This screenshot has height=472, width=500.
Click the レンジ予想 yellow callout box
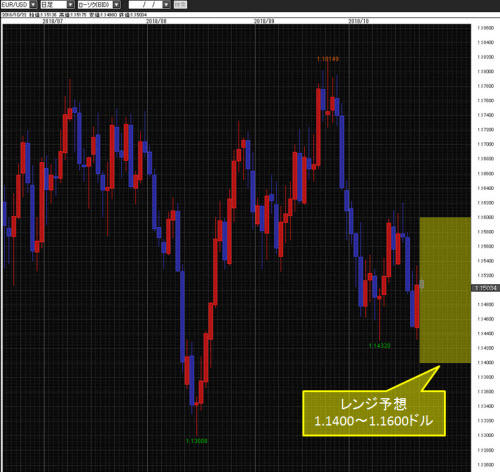pyautogui.click(x=374, y=413)
